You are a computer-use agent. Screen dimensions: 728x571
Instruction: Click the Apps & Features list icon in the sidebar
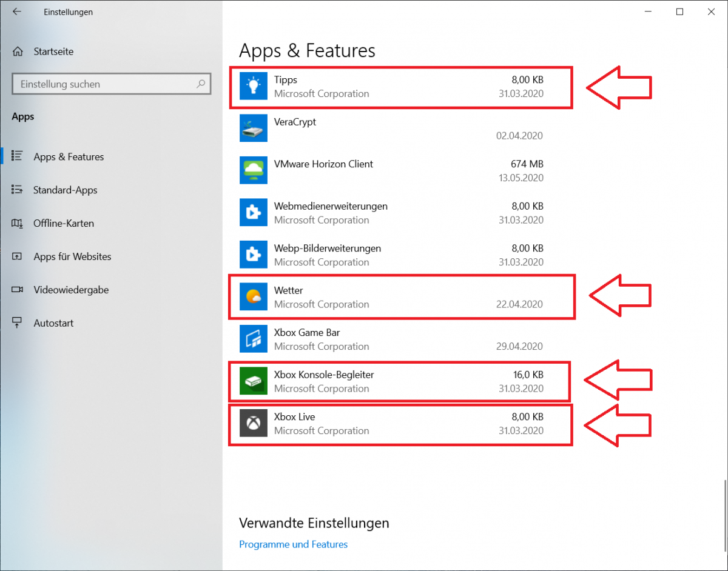pyautogui.click(x=18, y=156)
